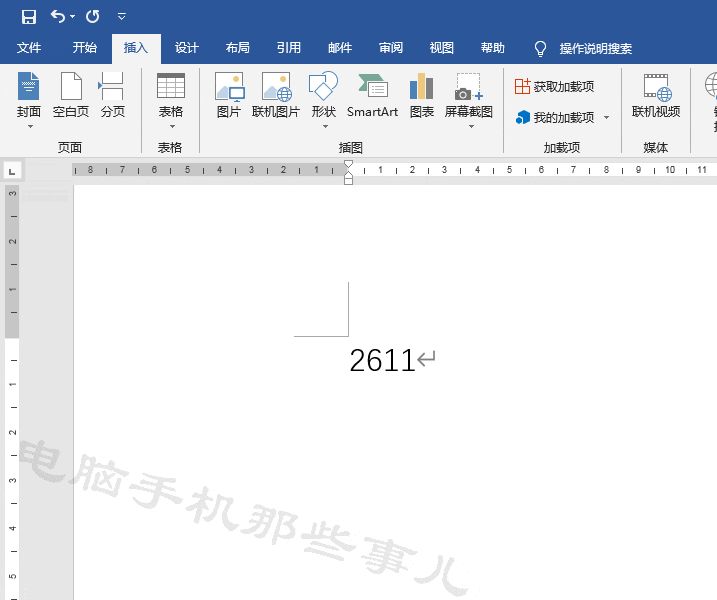Screen dimensions: 717x600
Task: Click the text 2611 in the document
Action: pyautogui.click(x=382, y=360)
